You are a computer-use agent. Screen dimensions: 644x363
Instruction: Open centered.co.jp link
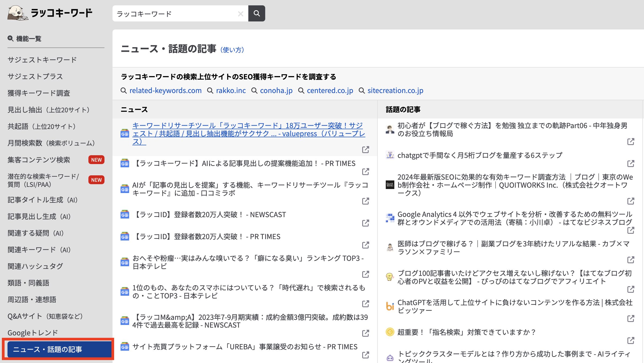click(330, 91)
